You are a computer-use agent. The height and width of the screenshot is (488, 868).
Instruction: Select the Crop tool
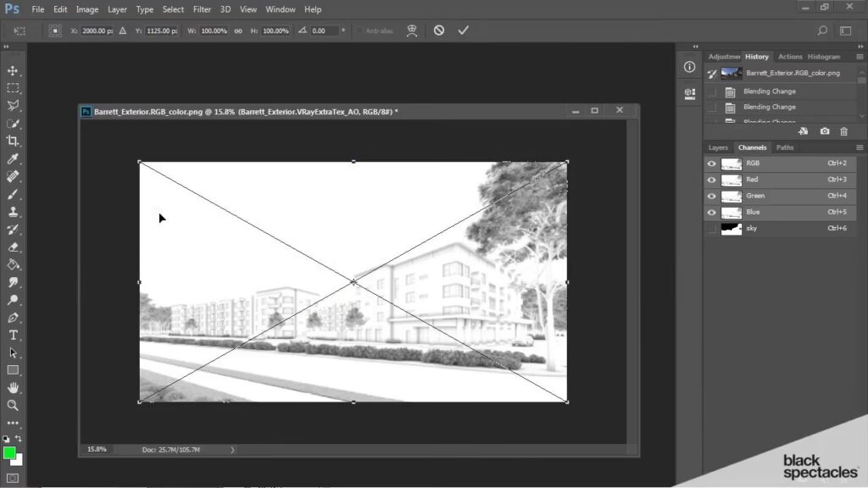coord(13,141)
